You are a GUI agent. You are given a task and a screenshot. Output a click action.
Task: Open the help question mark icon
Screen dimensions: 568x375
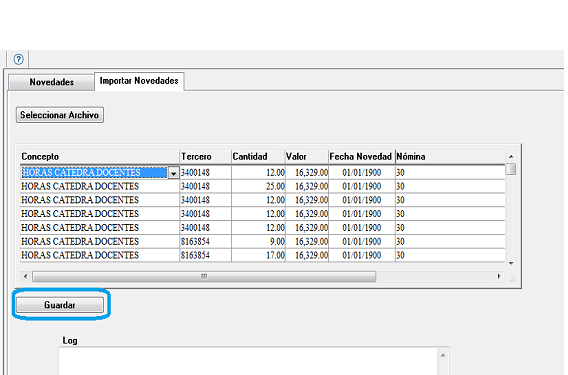pos(18,59)
